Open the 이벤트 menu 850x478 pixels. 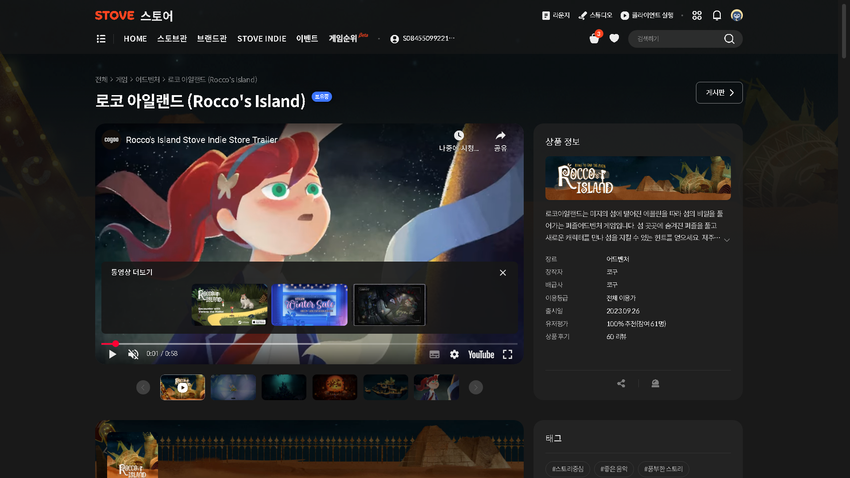point(307,38)
